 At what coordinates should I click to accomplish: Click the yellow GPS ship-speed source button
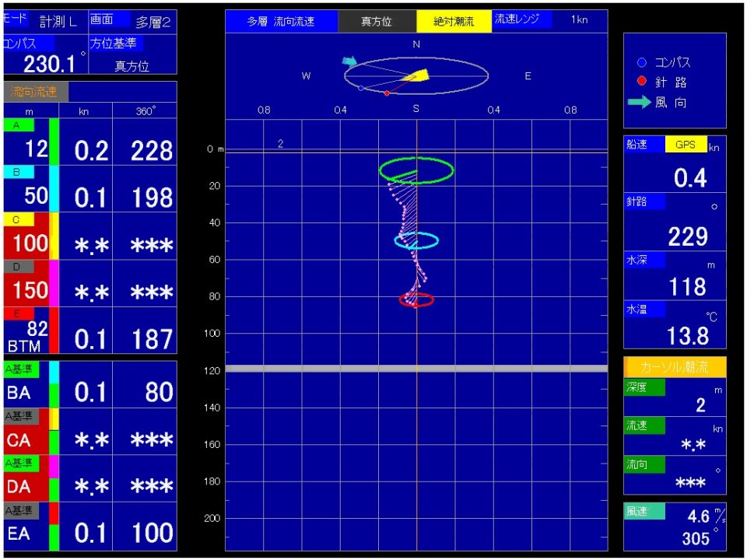pyautogui.click(x=686, y=145)
